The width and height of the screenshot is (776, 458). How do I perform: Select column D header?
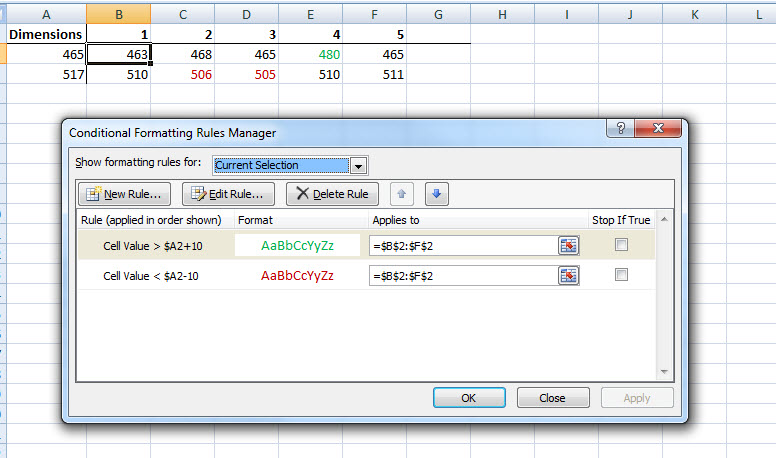[x=246, y=14]
